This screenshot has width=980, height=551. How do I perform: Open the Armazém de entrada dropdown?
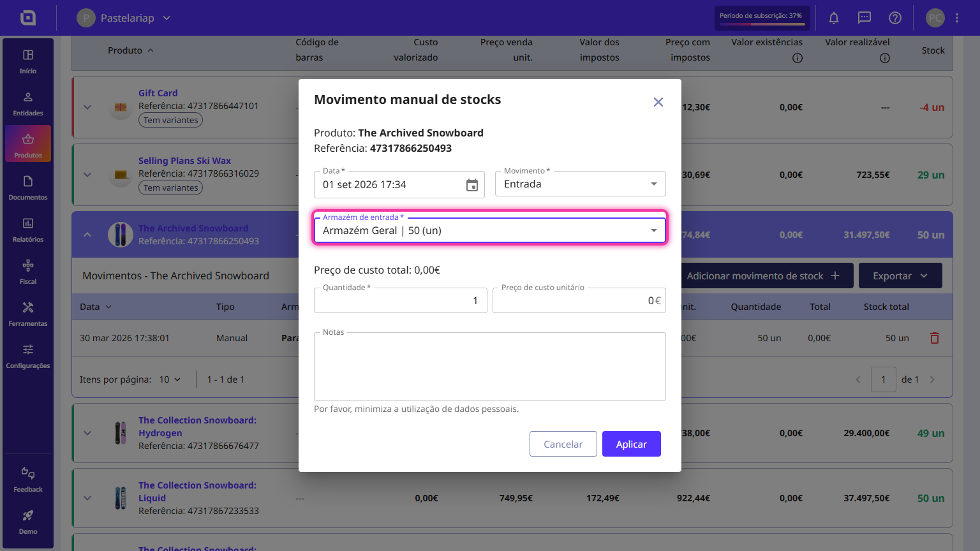[490, 230]
